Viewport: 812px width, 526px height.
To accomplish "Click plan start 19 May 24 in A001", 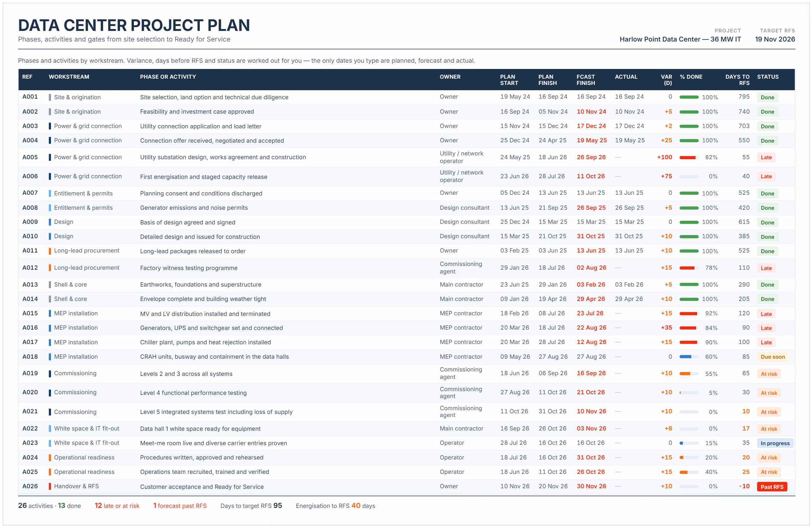I will [515, 97].
